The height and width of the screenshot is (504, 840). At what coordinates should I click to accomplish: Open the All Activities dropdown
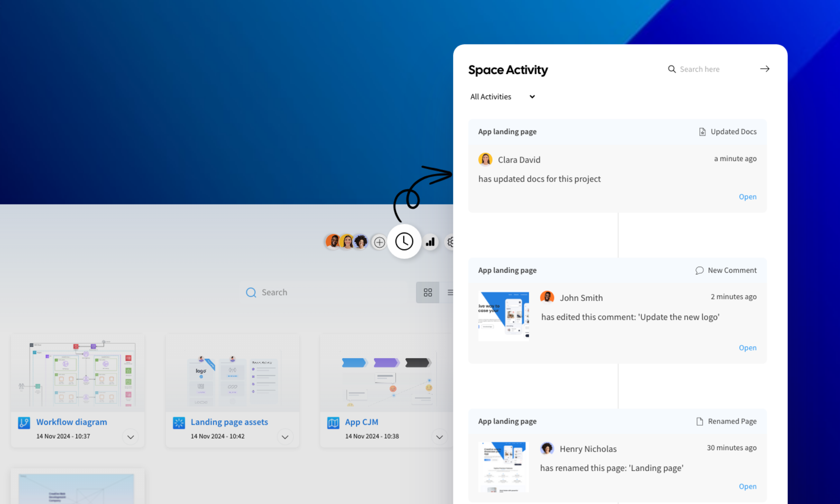pyautogui.click(x=503, y=97)
